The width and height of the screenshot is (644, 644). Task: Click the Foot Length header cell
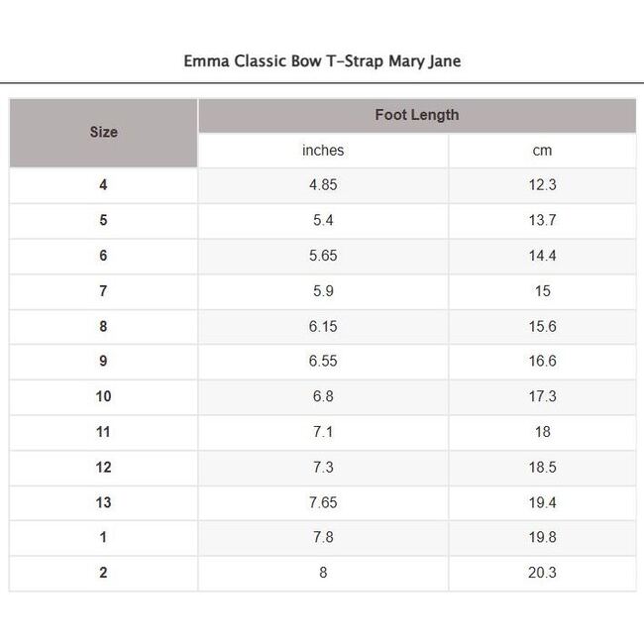416,115
